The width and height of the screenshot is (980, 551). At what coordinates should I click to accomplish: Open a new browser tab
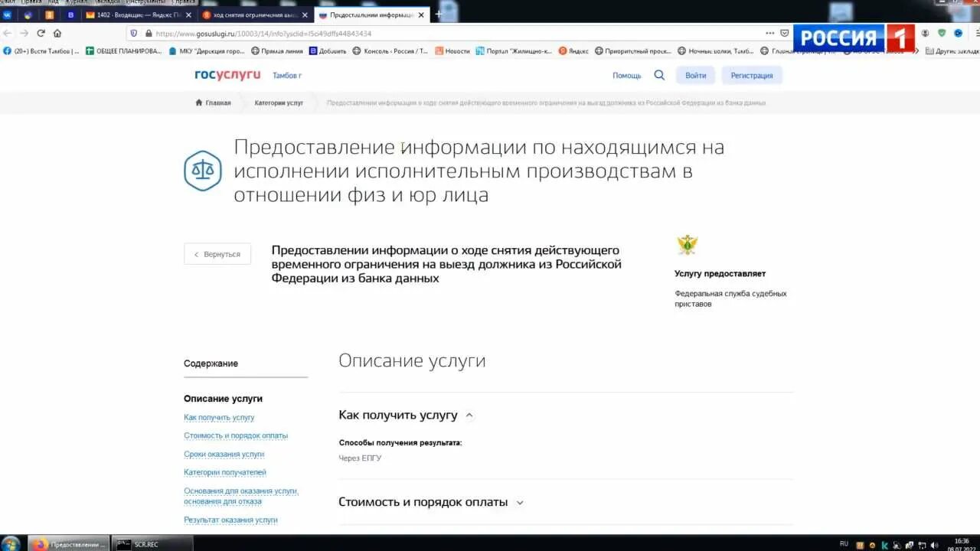(x=438, y=14)
